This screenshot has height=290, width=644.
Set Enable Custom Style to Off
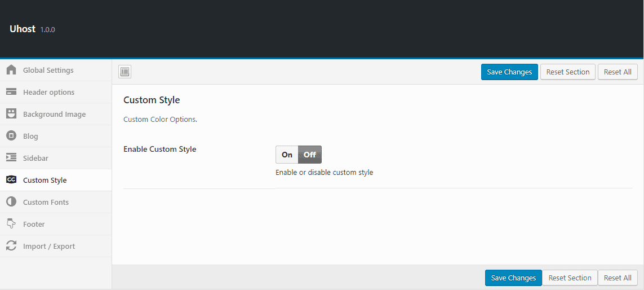pyautogui.click(x=310, y=155)
